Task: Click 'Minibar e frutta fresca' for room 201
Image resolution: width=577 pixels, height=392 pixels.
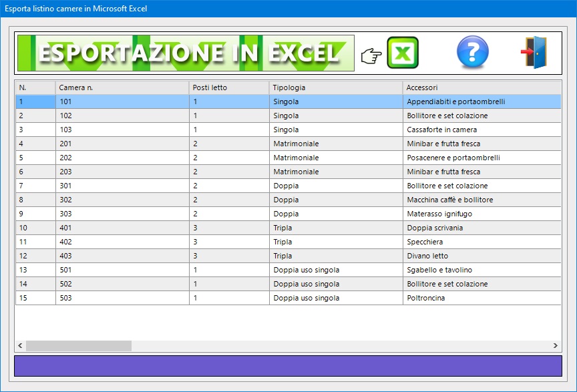Action: pos(482,144)
